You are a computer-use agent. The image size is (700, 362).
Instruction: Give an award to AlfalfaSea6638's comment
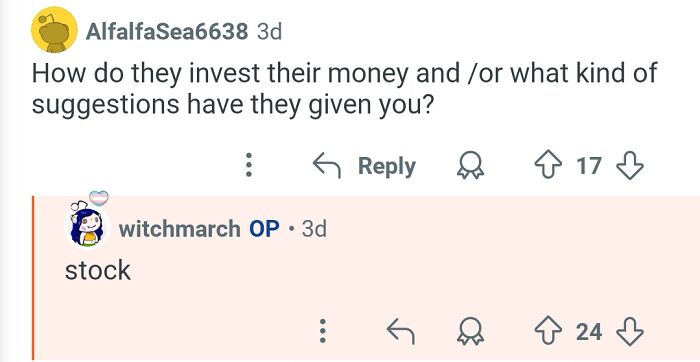470,166
